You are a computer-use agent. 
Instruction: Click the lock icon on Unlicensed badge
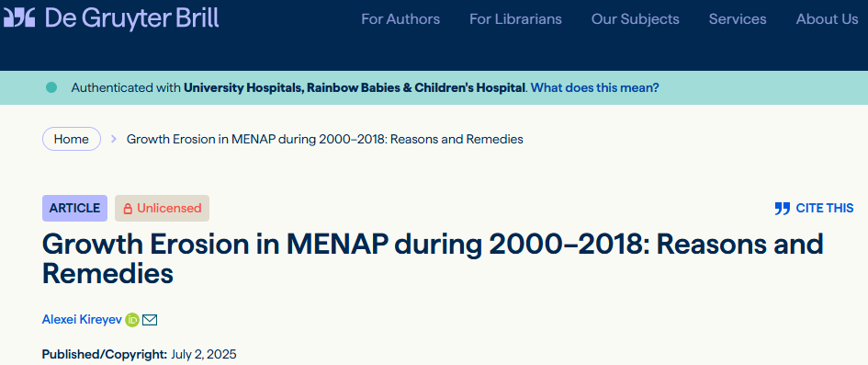point(128,209)
